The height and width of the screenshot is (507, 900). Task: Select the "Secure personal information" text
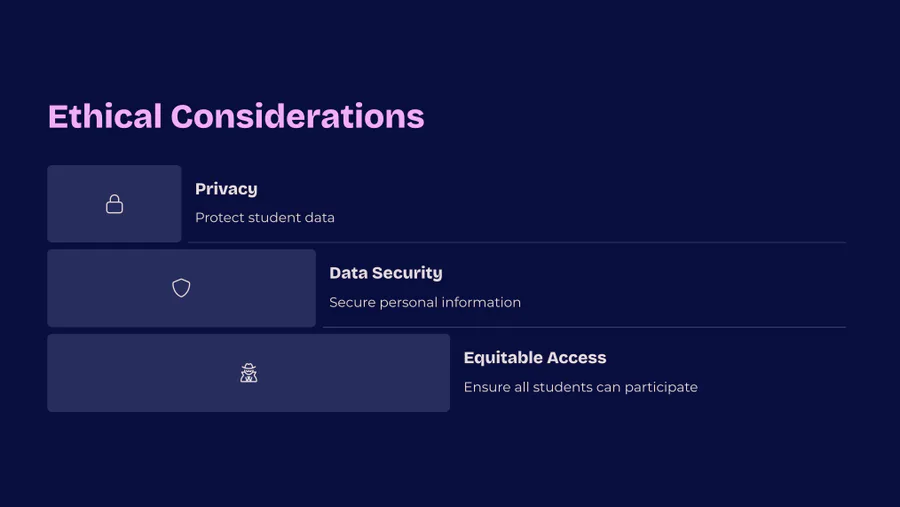[x=425, y=302]
